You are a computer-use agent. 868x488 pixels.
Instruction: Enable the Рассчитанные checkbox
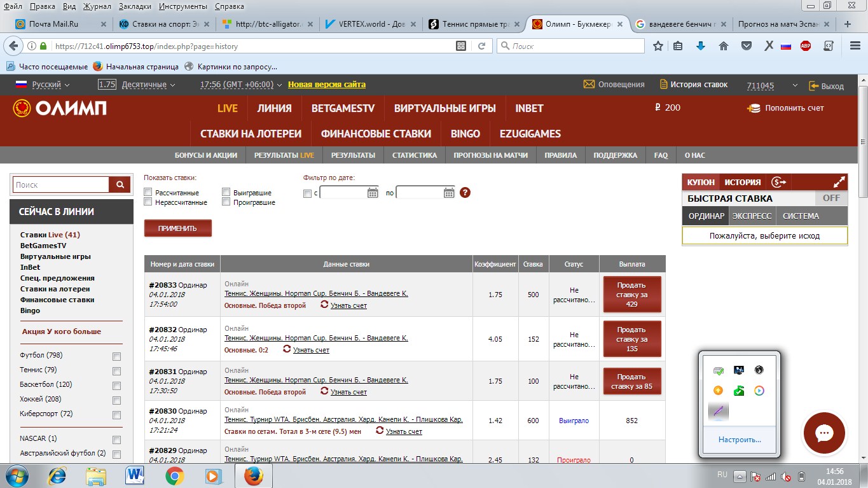[x=148, y=191]
